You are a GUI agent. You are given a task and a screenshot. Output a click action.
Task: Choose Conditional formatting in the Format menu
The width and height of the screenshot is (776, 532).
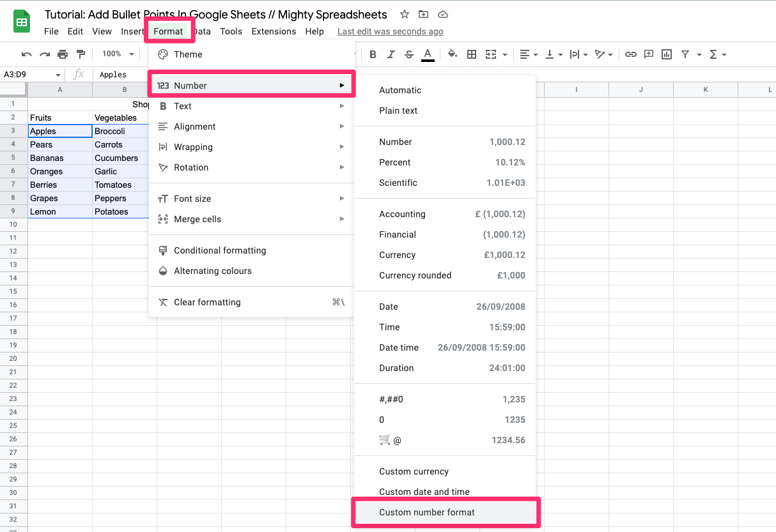coord(251,250)
